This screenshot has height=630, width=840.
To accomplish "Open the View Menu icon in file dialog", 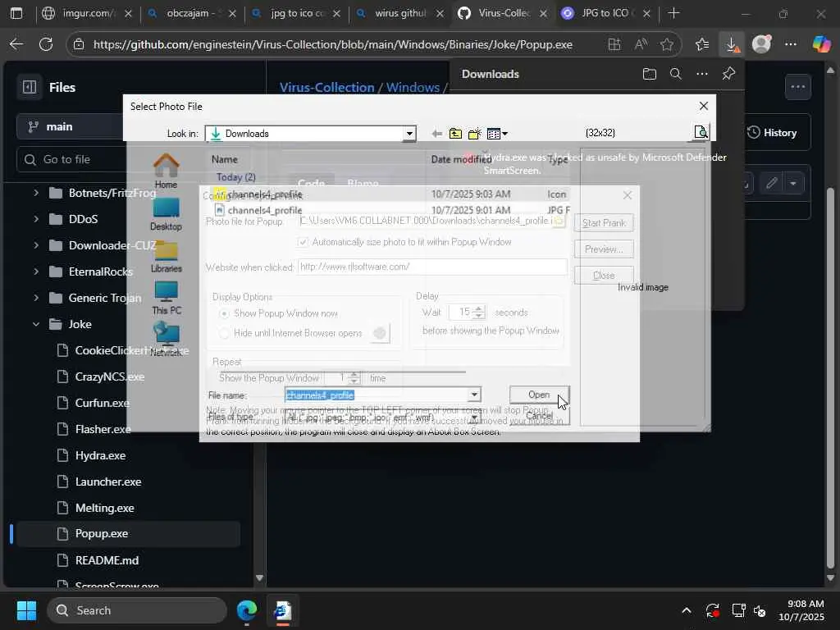I will (x=497, y=134).
